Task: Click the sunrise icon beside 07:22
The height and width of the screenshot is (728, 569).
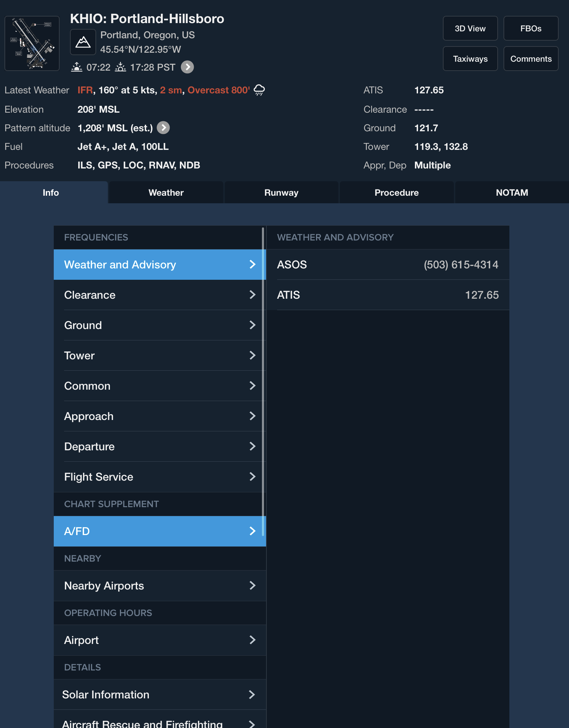Action: (x=77, y=67)
